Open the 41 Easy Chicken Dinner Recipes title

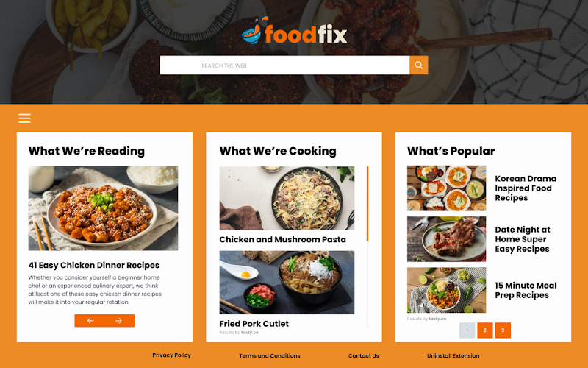coord(94,265)
